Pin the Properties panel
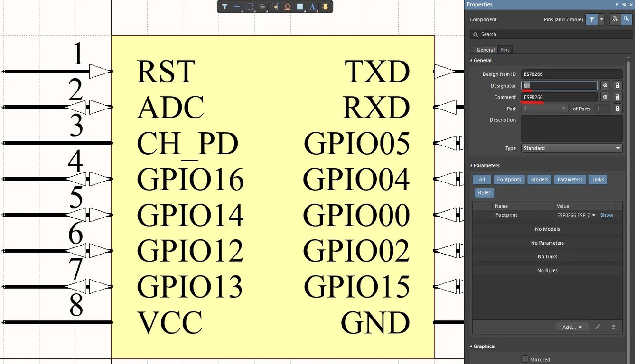The width and height of the screenshot is (635, 364). pos(624,4)
